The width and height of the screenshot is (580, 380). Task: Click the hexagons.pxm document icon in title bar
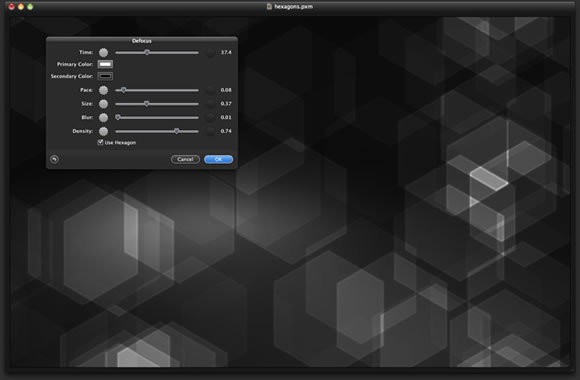269,6
